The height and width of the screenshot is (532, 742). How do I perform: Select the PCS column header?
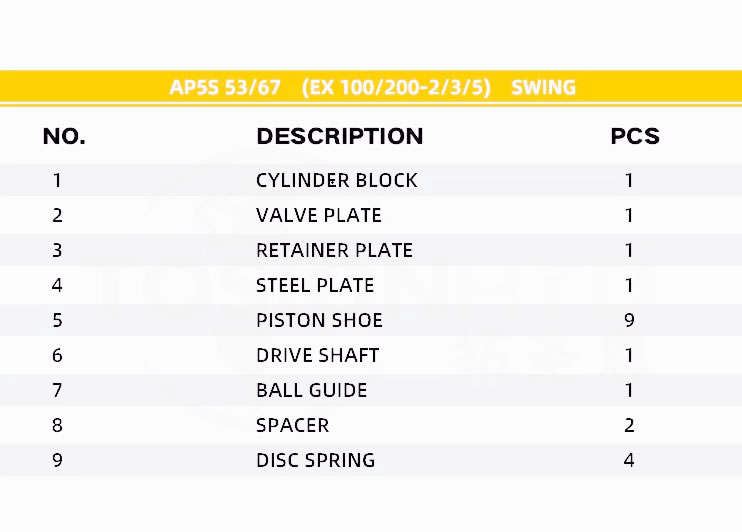[x=635, y=136]
